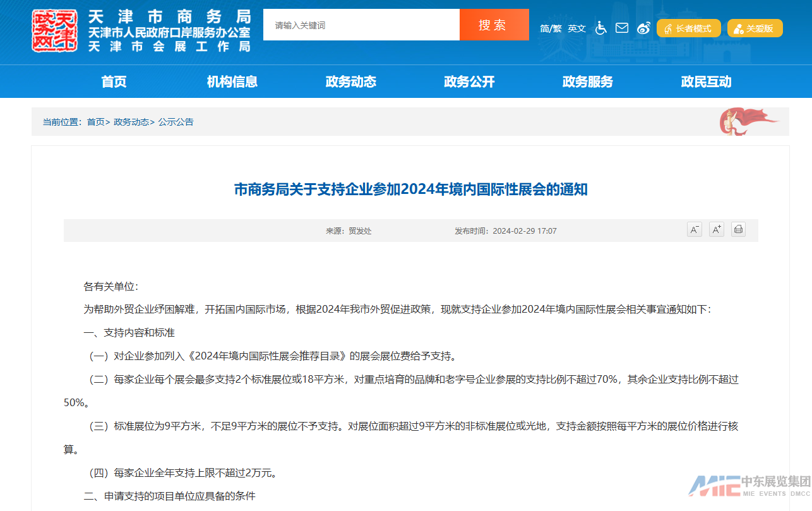Open the email envelope icon
Viewport: 812px width, 511px height.
622,28
